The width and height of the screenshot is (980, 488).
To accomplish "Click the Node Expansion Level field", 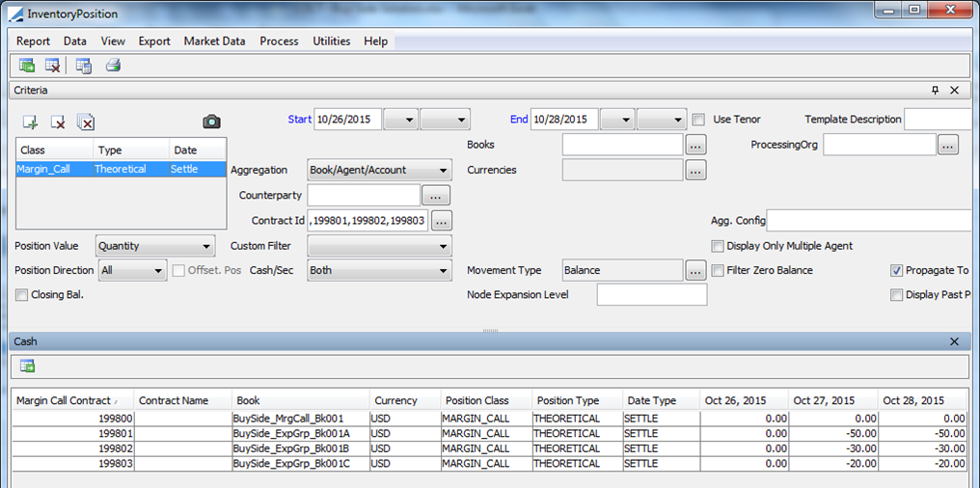I will [x=652, y=295].
